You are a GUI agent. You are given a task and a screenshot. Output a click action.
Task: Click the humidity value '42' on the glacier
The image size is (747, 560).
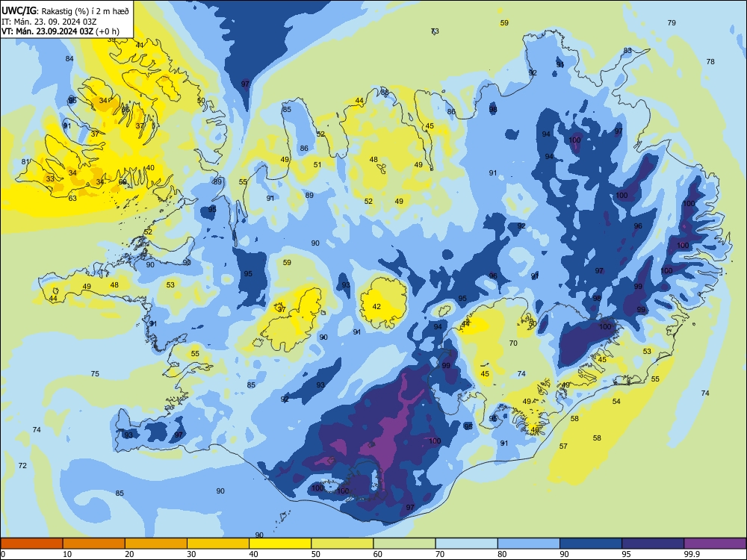pyautogui.click(x=376, y=307)
